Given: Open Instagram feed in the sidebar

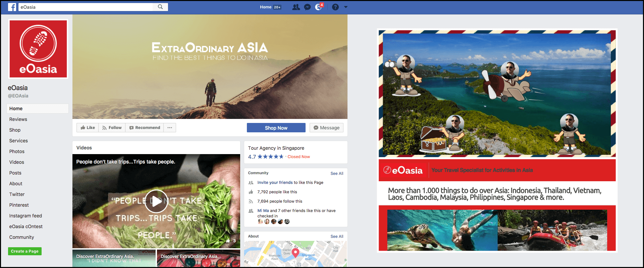Looking at the screenshot, I should click(x=25, y=216).
